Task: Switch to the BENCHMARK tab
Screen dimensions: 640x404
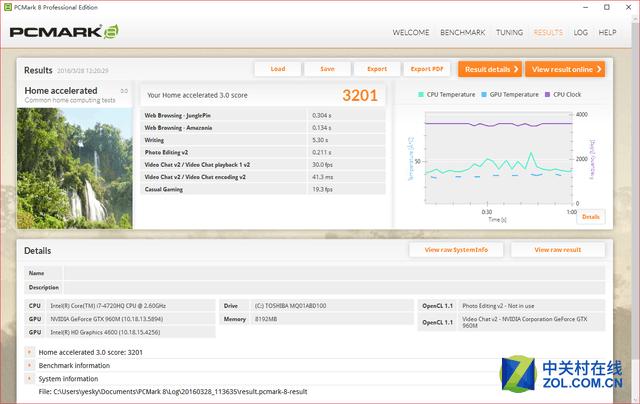Action: [x=462, y=32]
